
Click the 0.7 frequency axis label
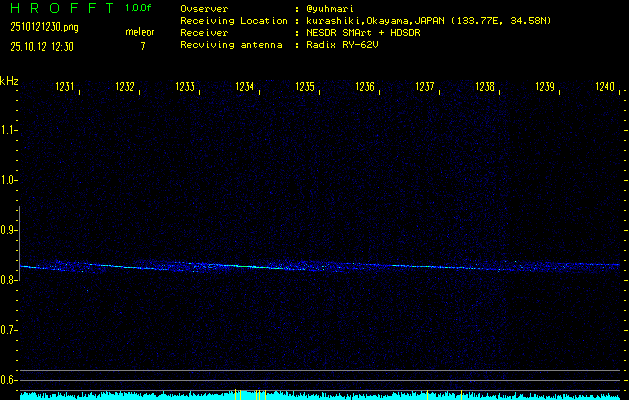9,330
